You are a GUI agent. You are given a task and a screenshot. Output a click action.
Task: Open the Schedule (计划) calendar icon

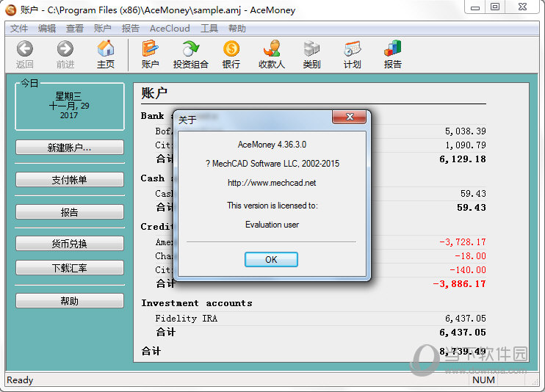(352, 48)
